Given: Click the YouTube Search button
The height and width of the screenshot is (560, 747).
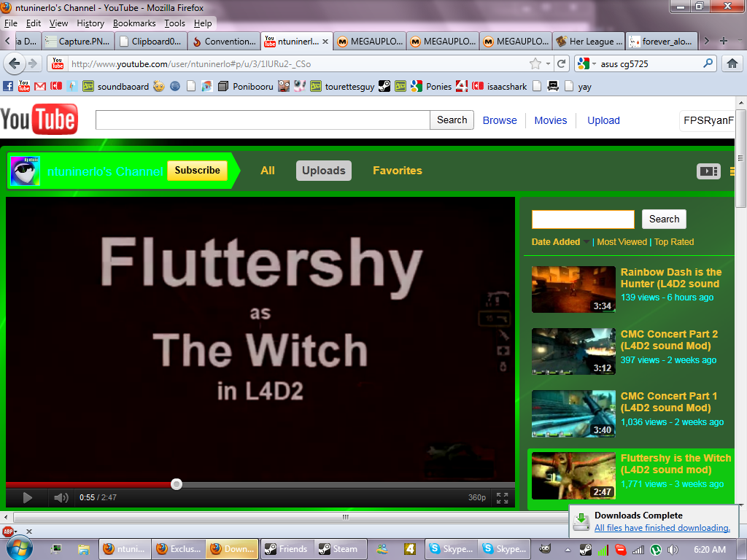Looking at the screenshot, I should (x=452, y=120).
